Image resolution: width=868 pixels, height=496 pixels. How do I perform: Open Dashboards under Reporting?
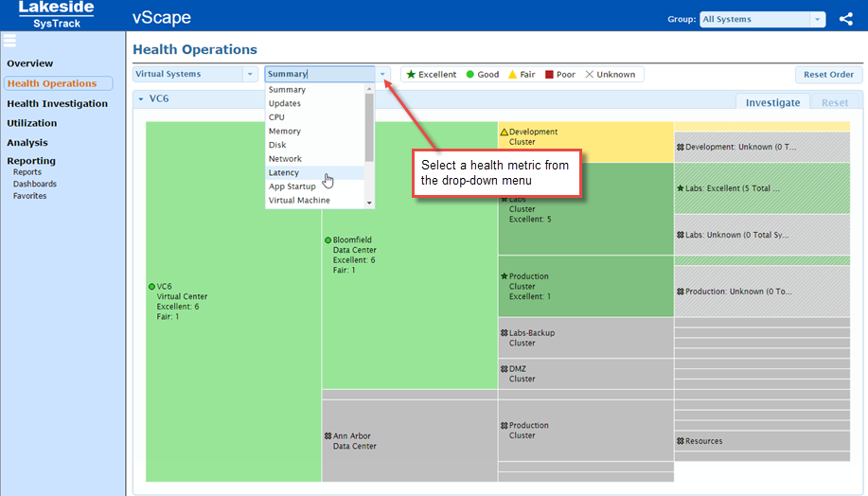(34, 184)
